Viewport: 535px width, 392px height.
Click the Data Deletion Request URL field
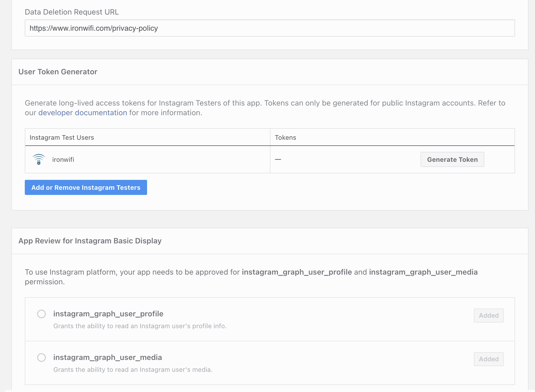click(270, 28)
